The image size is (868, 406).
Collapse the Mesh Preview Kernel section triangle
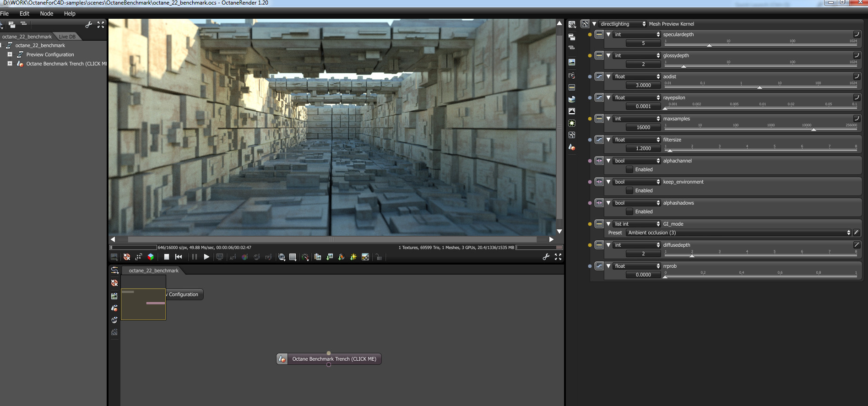(594, 24)
